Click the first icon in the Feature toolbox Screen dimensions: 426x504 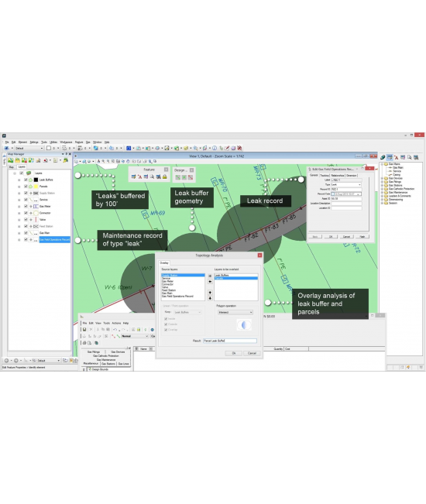[133, 177]
